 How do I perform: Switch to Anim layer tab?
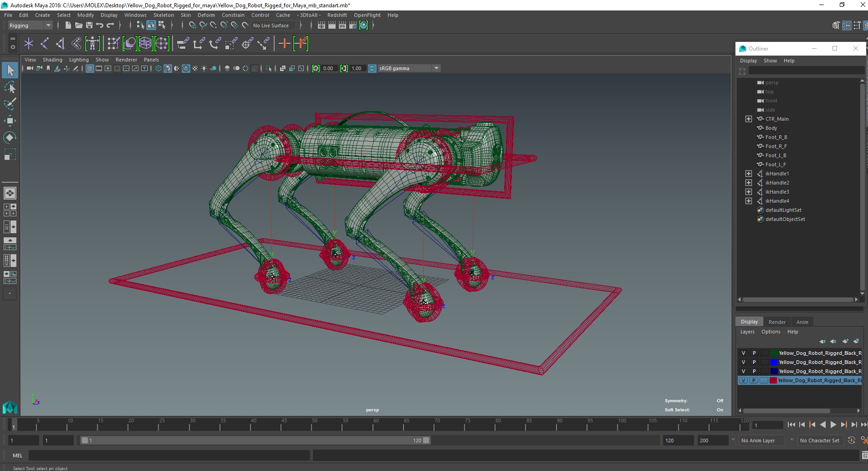point(802,322)
